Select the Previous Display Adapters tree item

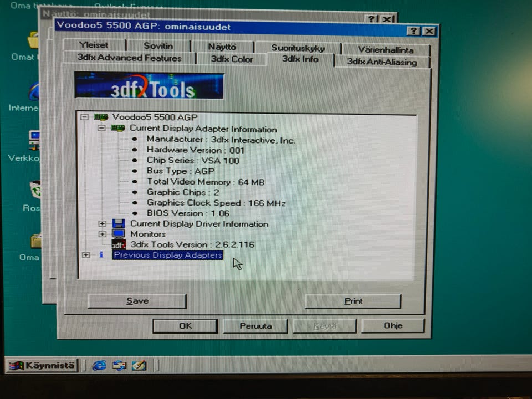click(x=167, y=255)
